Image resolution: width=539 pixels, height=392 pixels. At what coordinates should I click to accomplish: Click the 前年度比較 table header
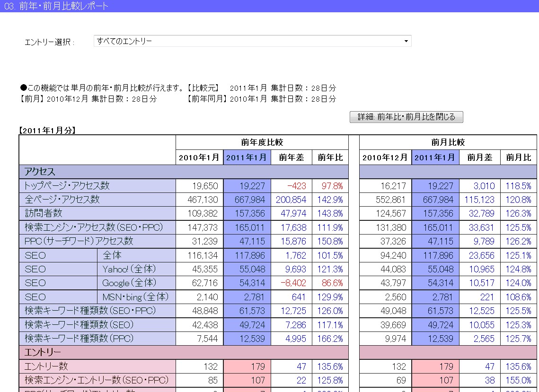[x=262, y=142]
